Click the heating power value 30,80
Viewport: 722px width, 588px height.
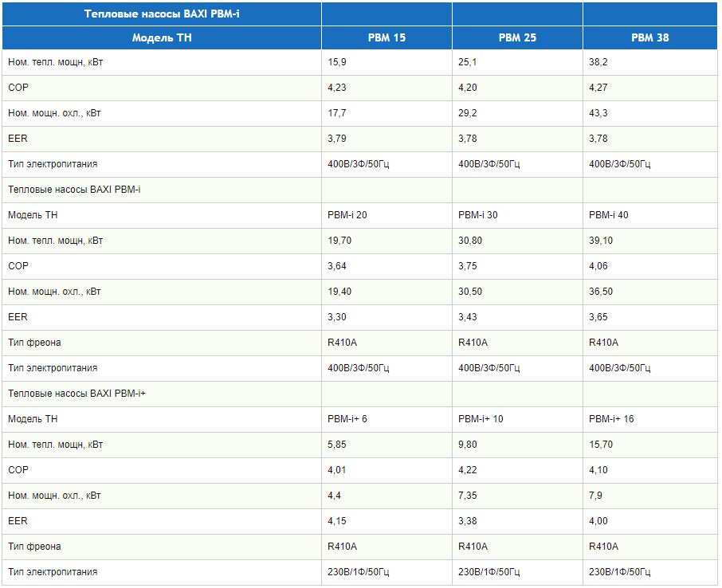click(470, 241)
